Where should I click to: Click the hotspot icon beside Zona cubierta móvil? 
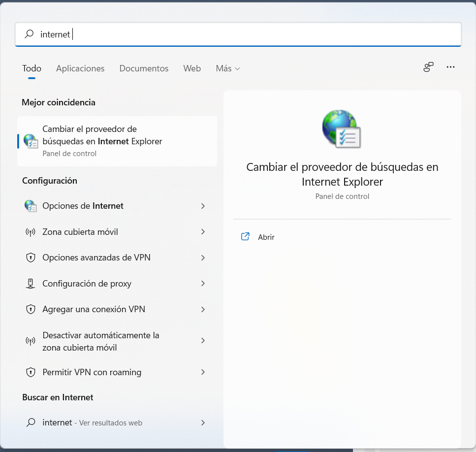coord(31,232)
